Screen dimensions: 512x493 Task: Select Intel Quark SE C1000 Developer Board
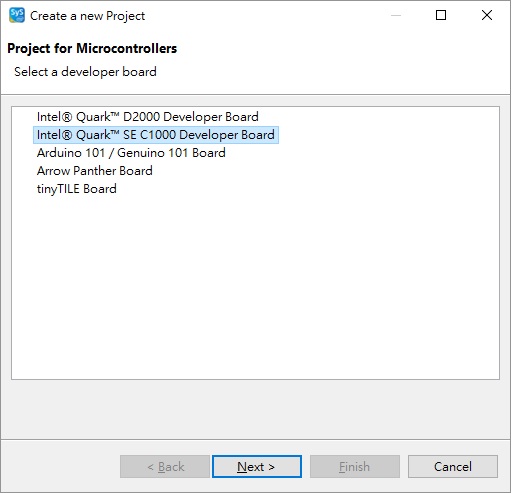(156, 135)
